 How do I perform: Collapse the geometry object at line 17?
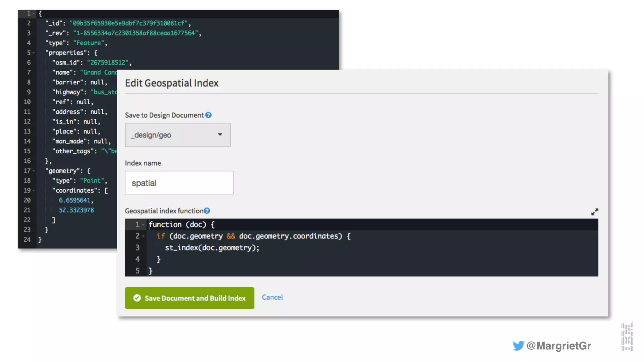pos(34,171)
